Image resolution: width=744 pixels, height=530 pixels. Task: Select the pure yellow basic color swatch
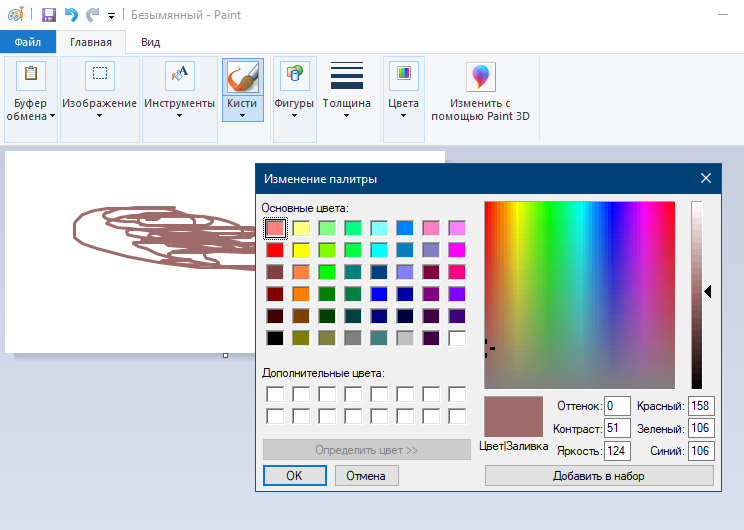click(x=301, y=250)
